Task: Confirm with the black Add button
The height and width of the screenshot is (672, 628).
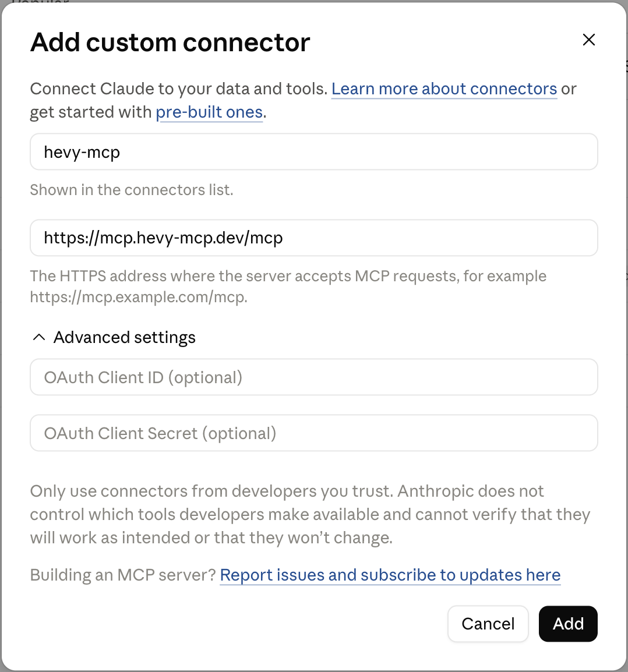Action: 568,624
